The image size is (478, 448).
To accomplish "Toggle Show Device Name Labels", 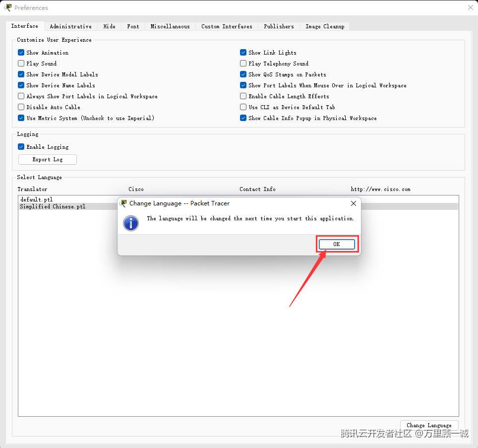I will tap(21, 85).
